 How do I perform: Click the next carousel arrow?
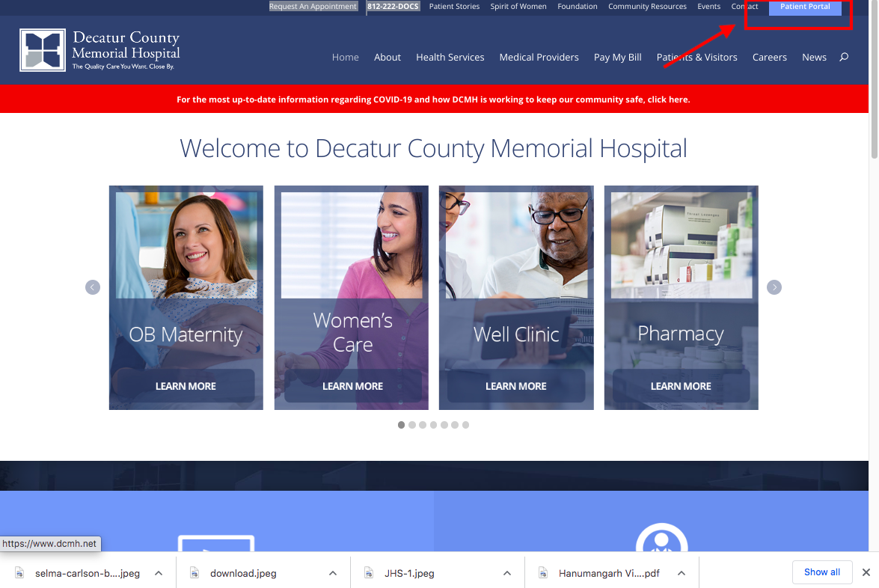774,287
